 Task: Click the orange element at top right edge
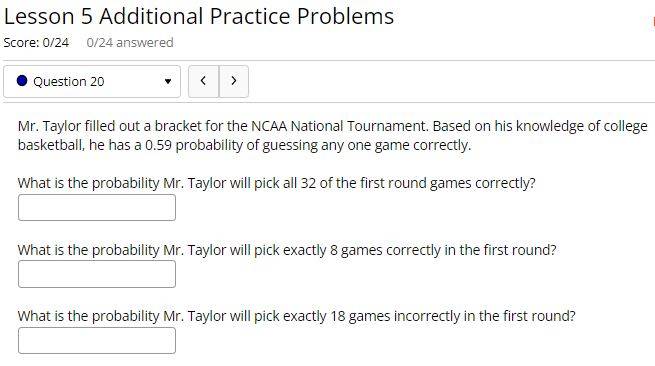(653, 23)
